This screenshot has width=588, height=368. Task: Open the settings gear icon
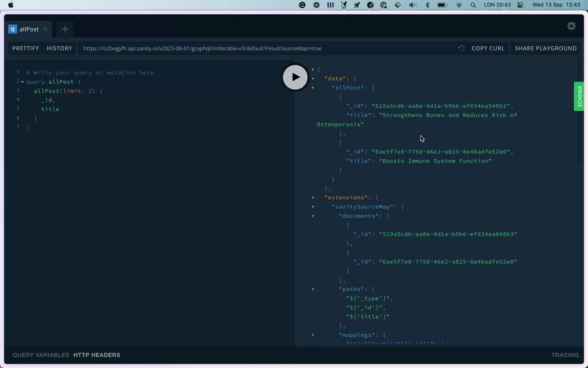point(571,26)
